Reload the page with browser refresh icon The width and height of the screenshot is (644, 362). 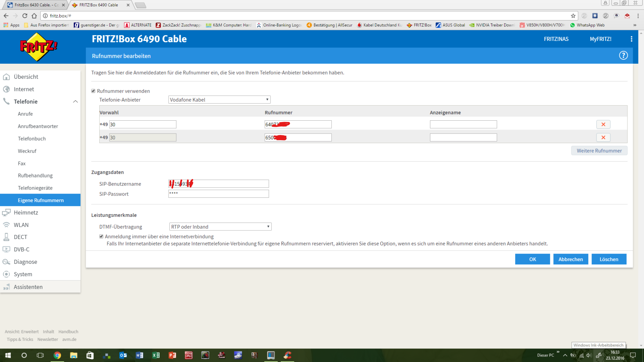pyautogui.click(x=25, y=16)
